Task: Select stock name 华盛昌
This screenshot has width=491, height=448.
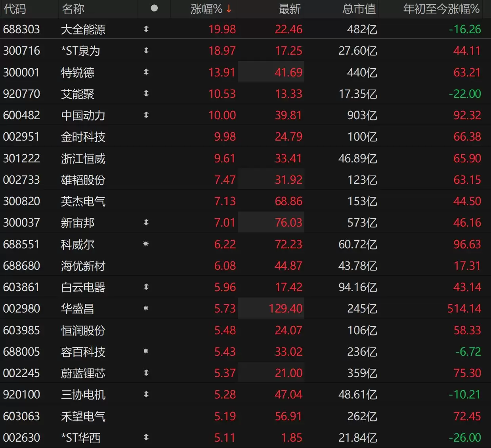Action: [78, 309]
